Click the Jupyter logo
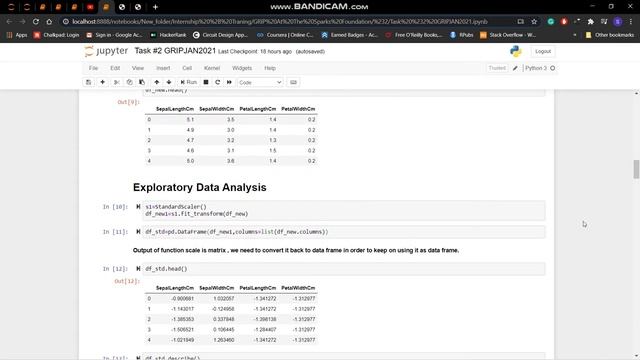This screenshot has width=640, height=360. pos(106,51)
